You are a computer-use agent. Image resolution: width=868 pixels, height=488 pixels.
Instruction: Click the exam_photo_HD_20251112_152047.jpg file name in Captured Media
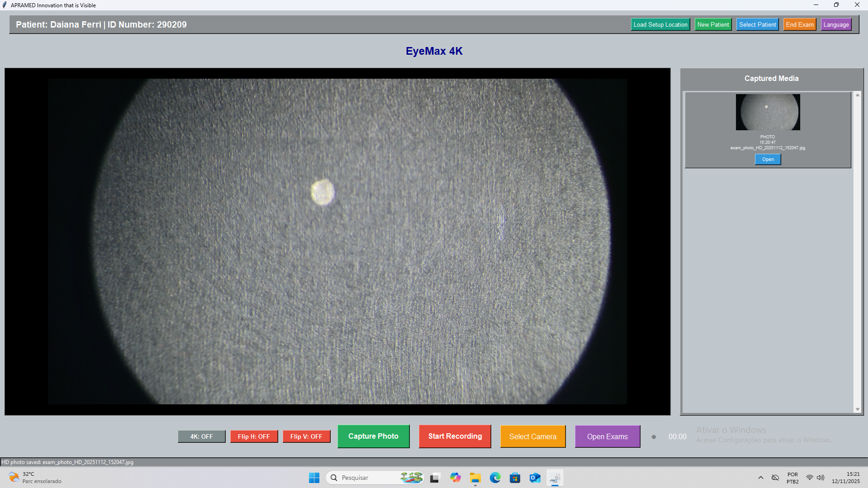click(768, 148)
